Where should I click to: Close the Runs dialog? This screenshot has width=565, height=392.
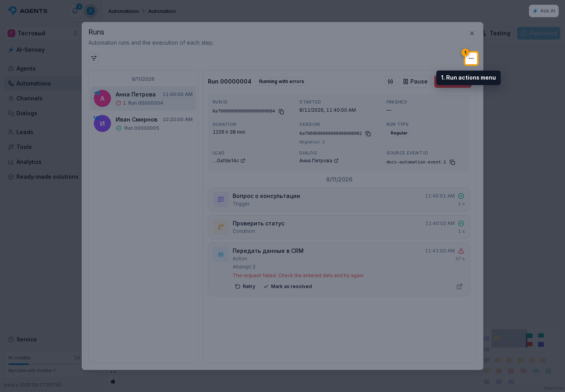(x=472, y=33)
